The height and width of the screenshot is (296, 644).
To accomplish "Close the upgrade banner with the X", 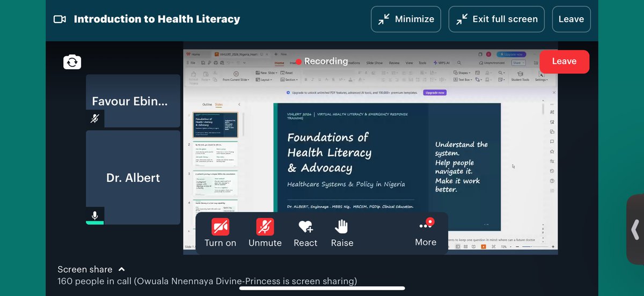I will (554, 92).
